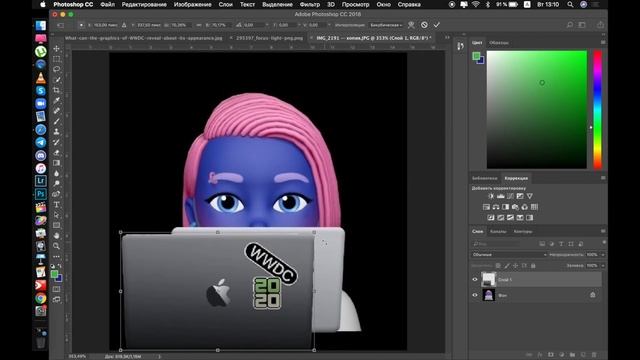Pick a hue on the vertical hue slider
The height and width of the screenshot is (360, 640).
click(598, 109)
